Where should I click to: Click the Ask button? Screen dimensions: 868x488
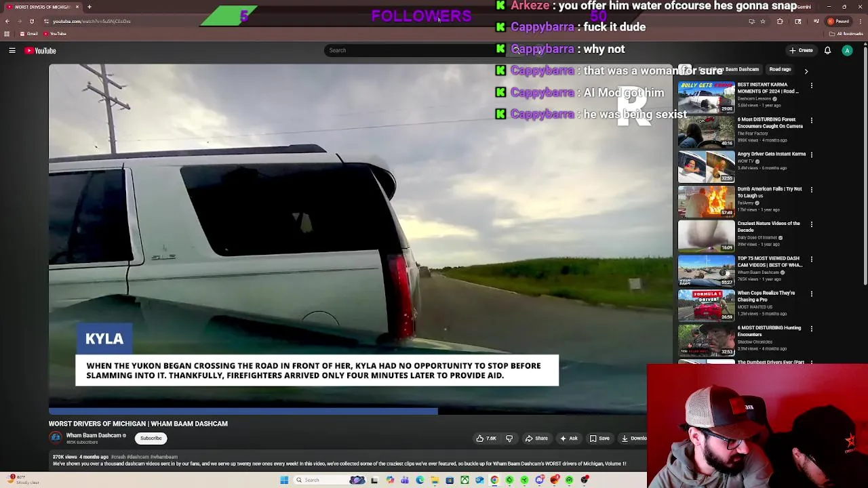coord(568,439)
